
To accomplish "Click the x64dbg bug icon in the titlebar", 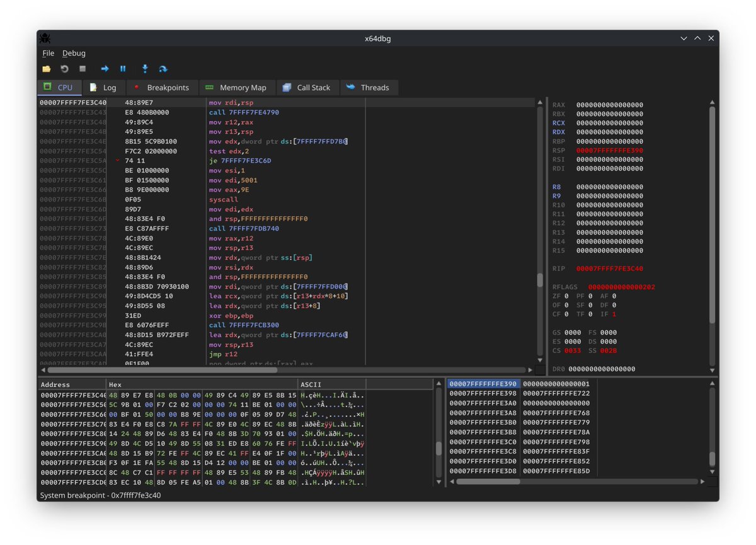I will [43, 38].
